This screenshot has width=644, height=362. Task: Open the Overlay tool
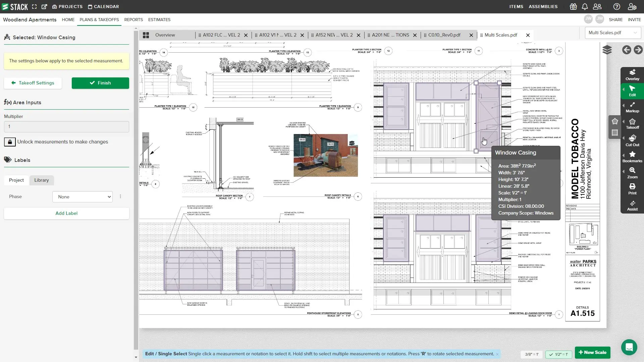pyautogui.click(x=632, y=75)
